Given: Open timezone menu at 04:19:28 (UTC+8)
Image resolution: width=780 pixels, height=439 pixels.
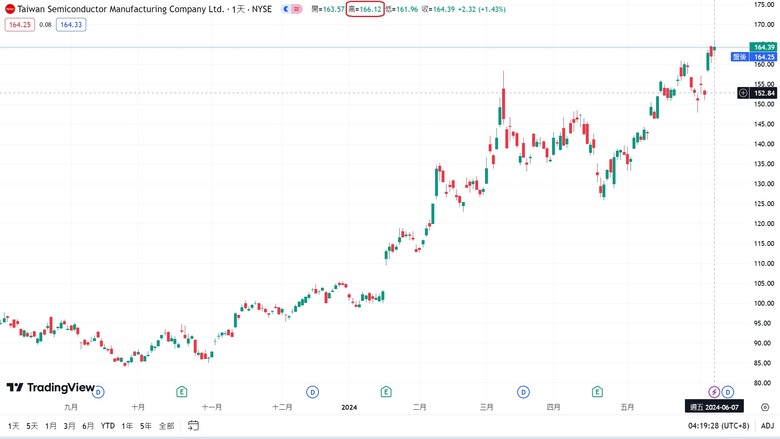Looking at the screenshot, I should pos(718,426).
